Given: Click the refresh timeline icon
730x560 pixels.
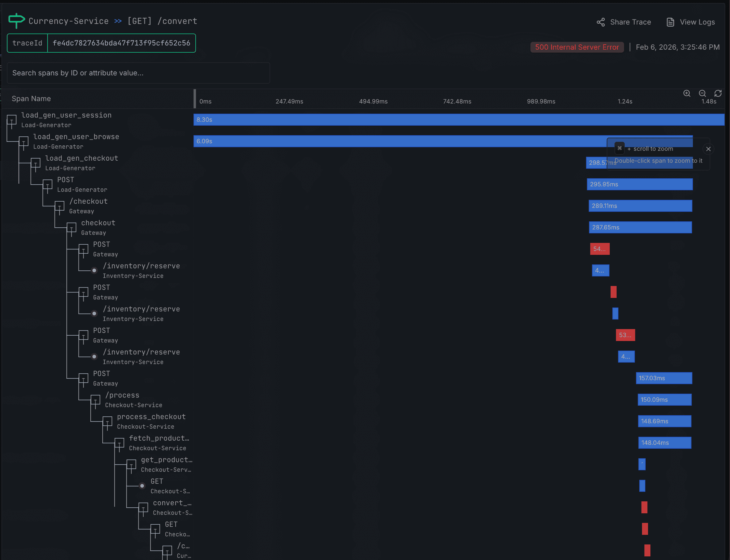Looking at the screenshot, I should (718, 94).
